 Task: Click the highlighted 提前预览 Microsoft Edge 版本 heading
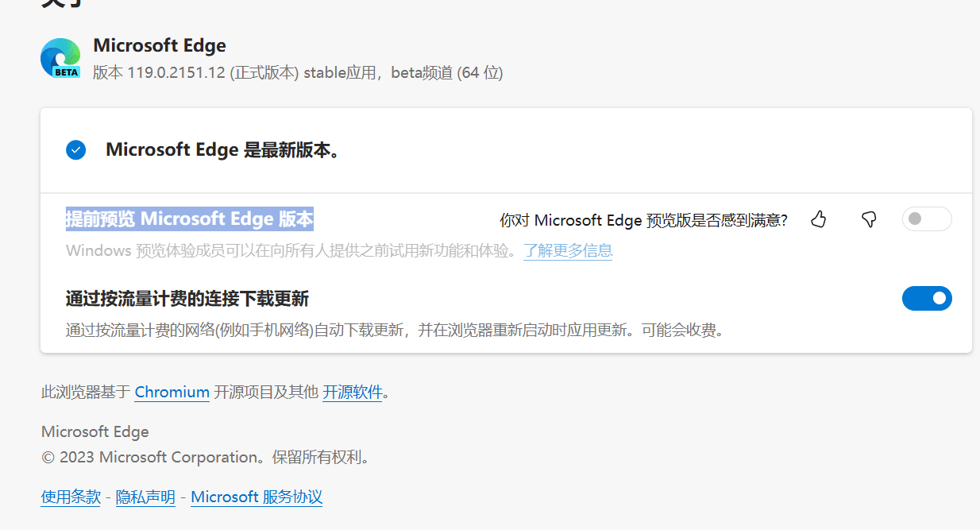pyautogui.click(x=190, y=219)
